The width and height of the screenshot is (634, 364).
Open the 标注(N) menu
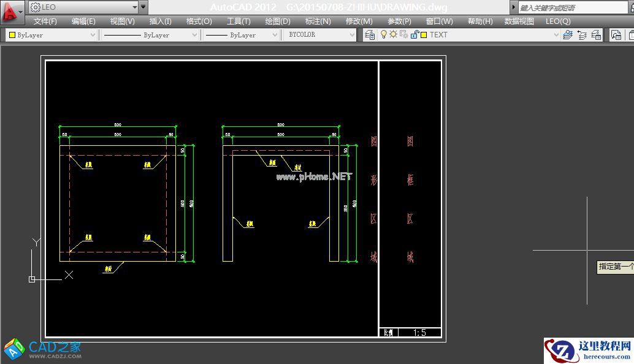[318, 21]
